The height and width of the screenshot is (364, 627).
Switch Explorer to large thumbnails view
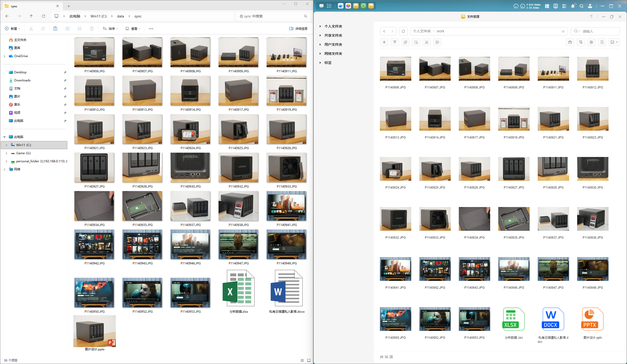click(x=309, y=360)
